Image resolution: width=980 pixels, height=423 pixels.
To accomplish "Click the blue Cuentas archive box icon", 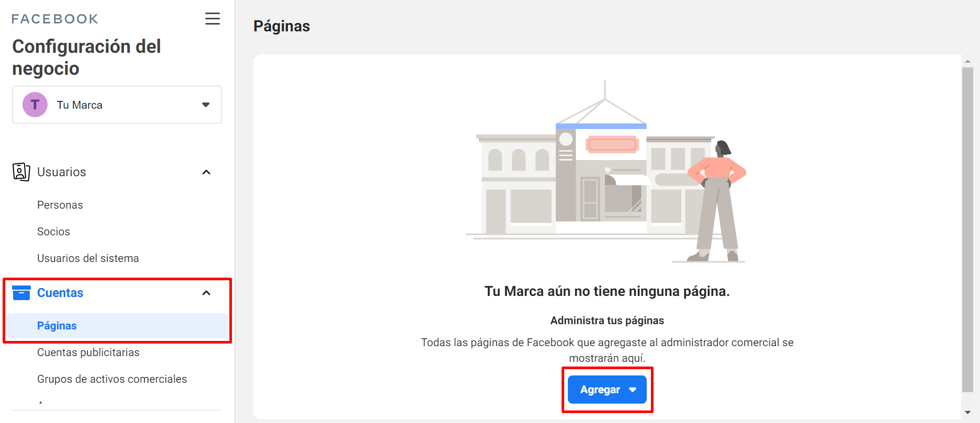I will click(x=21, y=293).
